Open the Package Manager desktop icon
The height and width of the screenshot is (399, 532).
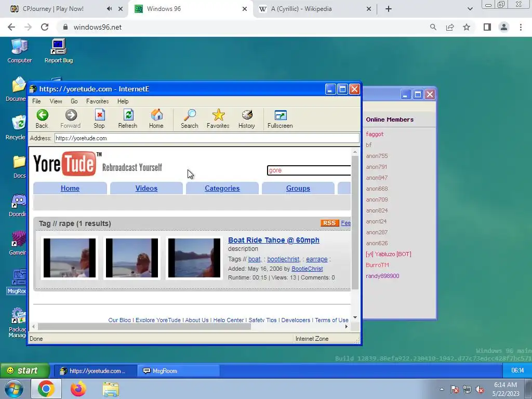coord(17,323)
